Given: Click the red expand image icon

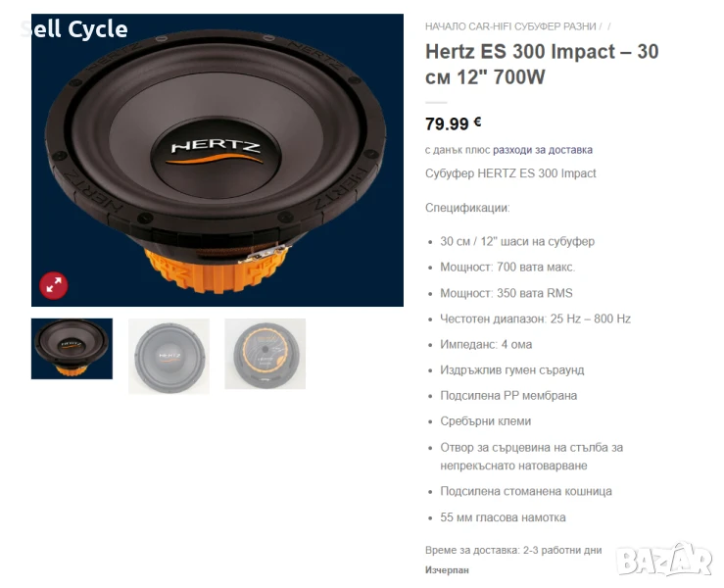Looking at the screenshot, I should [x=54, y=285].
